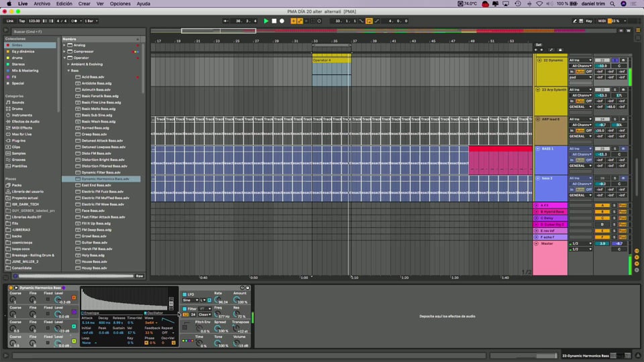Toggle the Filter on/off switch
The image size is (644, 362).
[184, 308]
